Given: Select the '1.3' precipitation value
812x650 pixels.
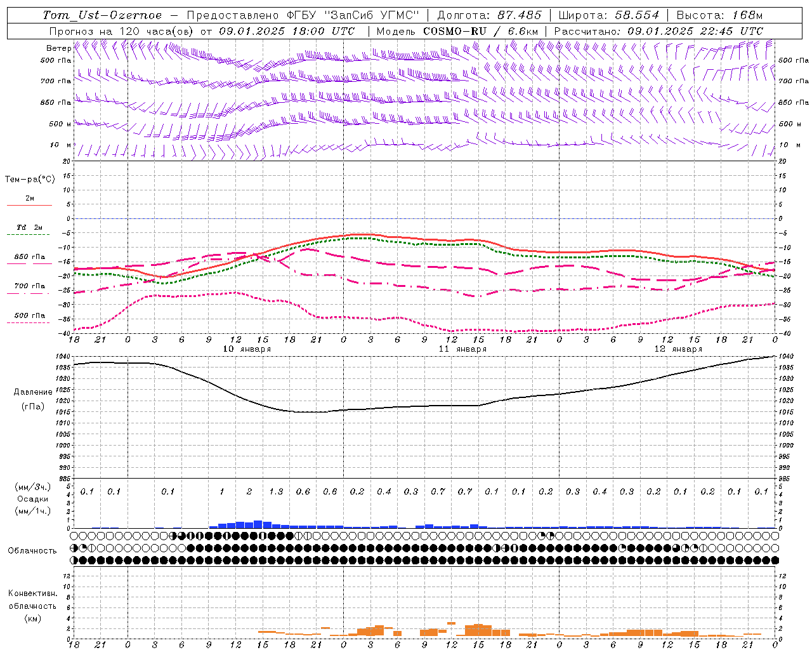Looking at the screenshot, I should coord(276,492).
